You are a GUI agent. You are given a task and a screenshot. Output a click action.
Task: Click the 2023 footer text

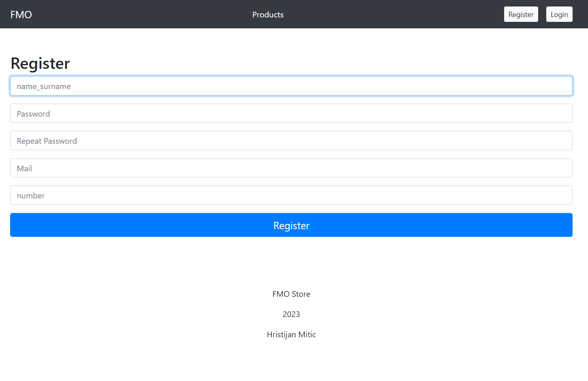(x=291, y=314)
